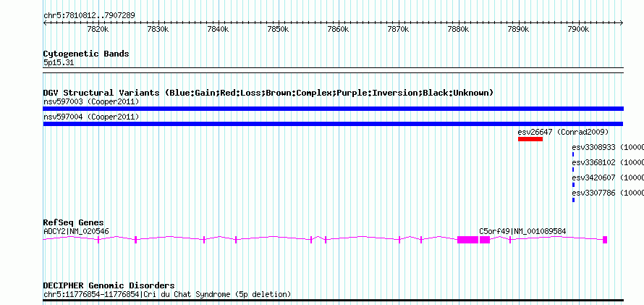Select the small blue esv3308933 marker
Image resolution: width=644 pixels, height=305 pixels.
click(573, 154)
